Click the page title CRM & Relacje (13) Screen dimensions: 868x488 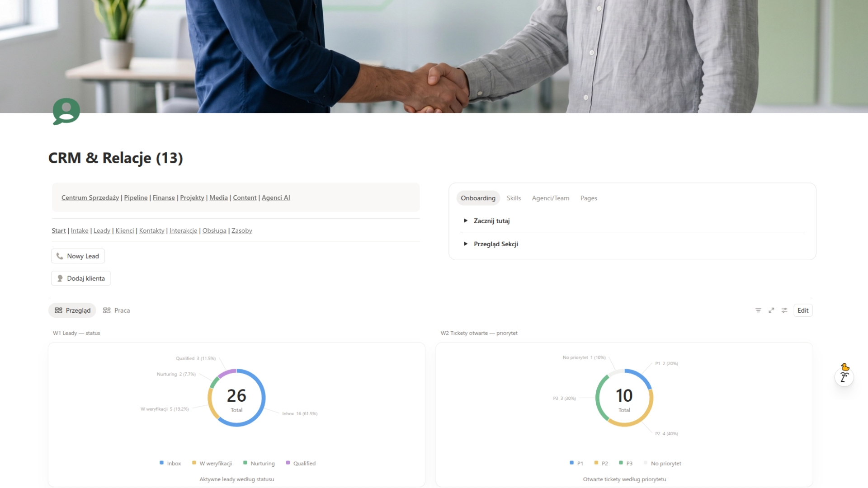[116, 158]
